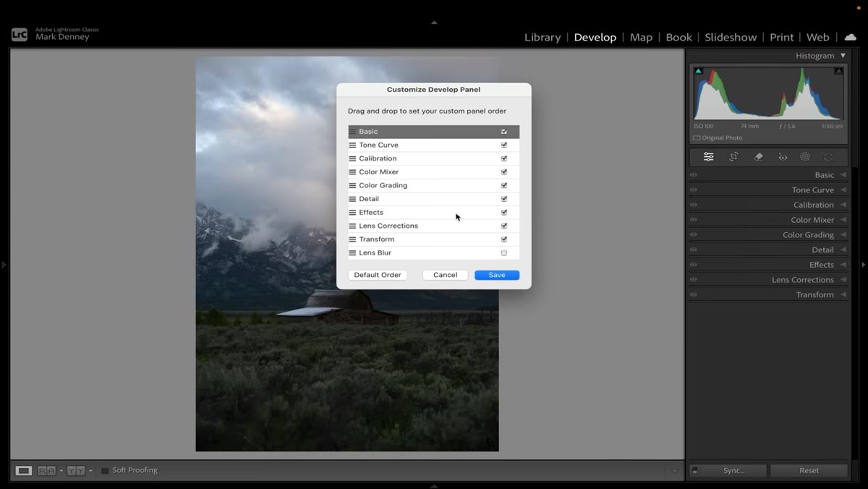Click the Original Photo checkbox under histogram

697,138
